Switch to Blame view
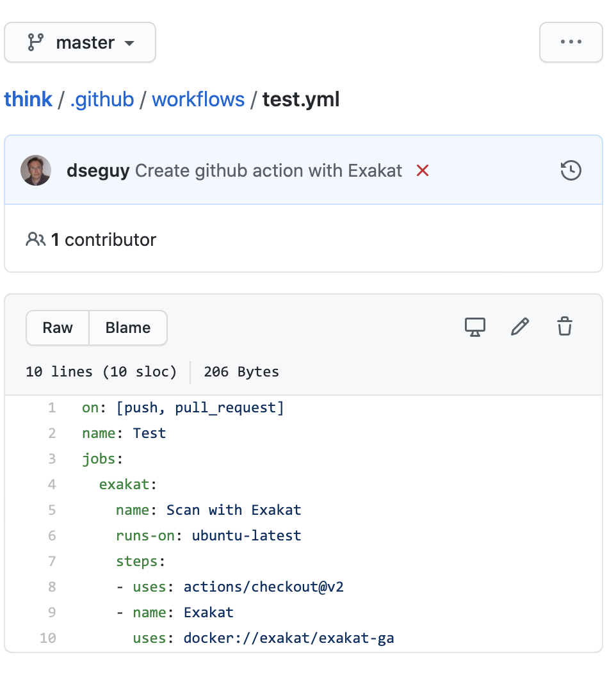616x680 pixels. click(x=128, y=328)
